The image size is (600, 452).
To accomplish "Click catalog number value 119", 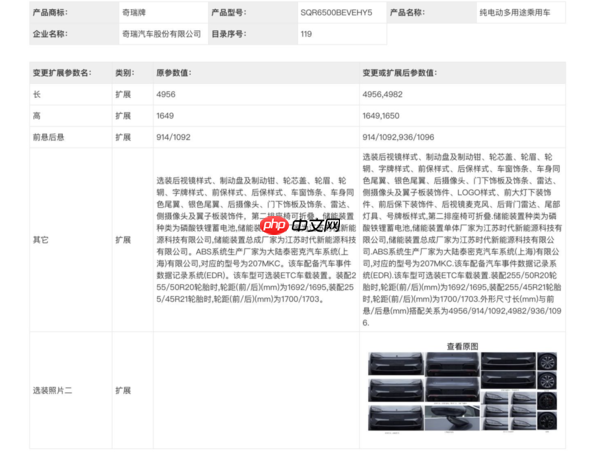I will point(306,34).
